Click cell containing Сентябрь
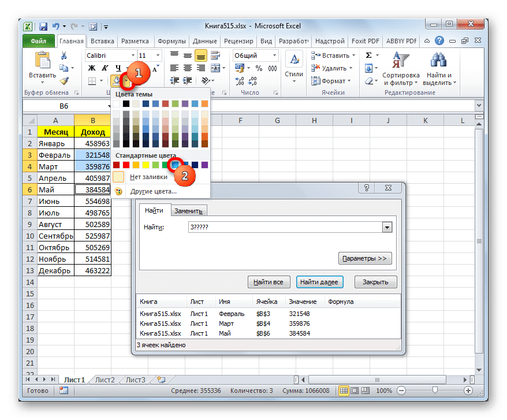The height and width of the screenshot is (420, 507). point(55,236)
